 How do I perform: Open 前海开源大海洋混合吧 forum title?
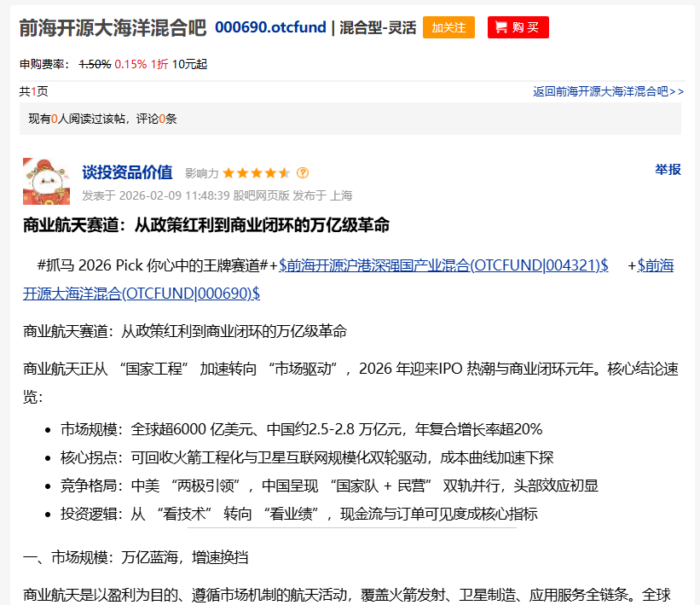[113, 27]
